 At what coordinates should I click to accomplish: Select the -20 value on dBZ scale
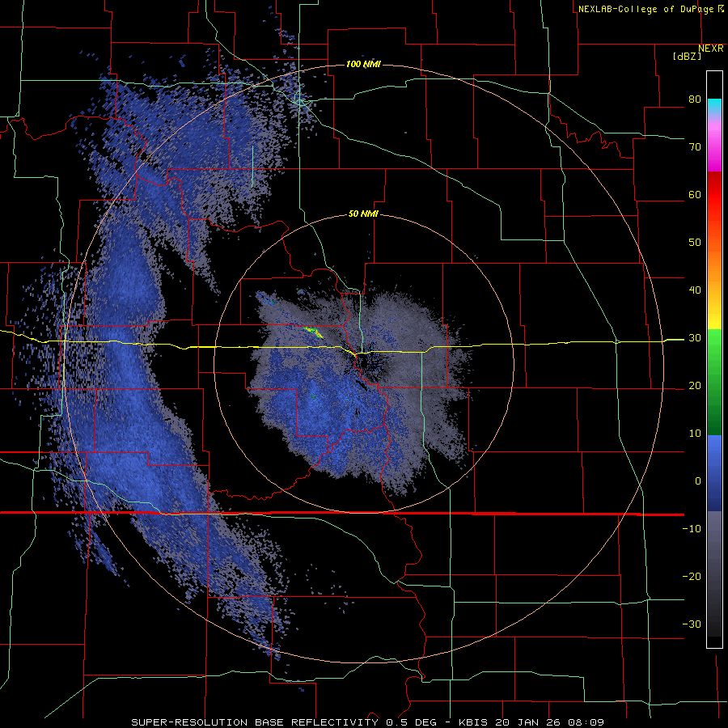click(x=692, y=577)
